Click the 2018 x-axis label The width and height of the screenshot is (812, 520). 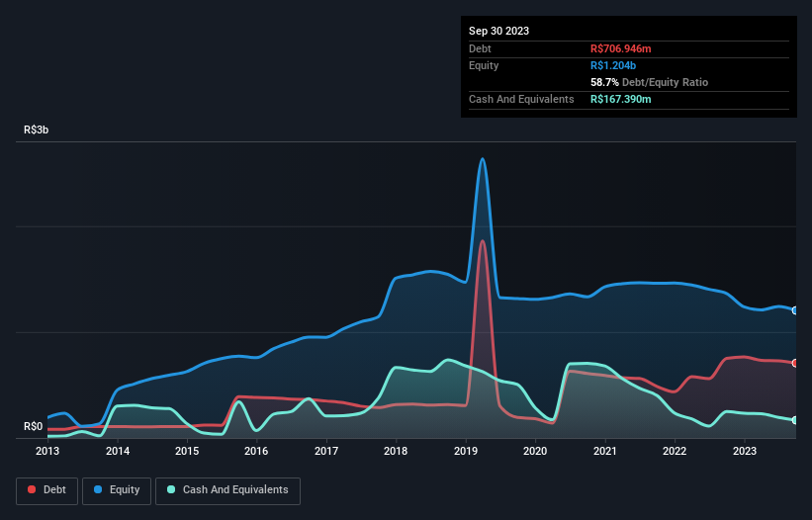click(x=396, y=451)
